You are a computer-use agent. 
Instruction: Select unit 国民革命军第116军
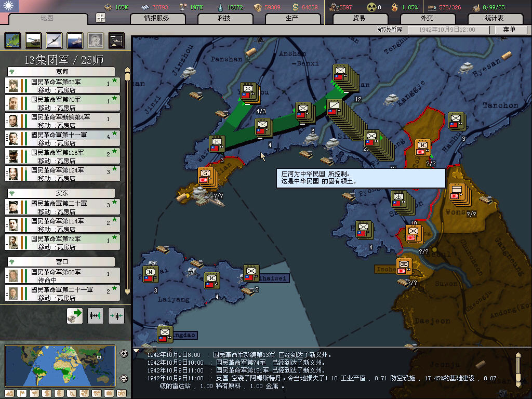[62, 156]
